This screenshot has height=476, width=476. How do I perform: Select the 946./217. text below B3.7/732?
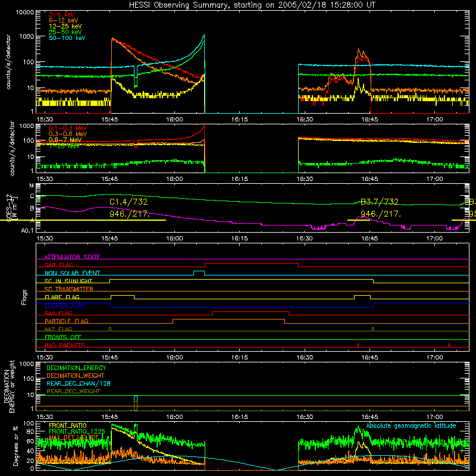381,214
